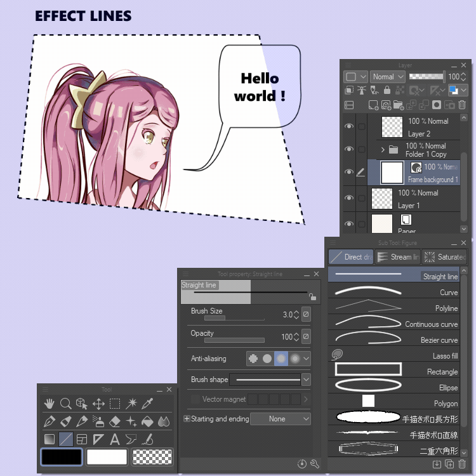
Task: Delete layer using Layer panel trash icon
Action: (x=462, y=105)
